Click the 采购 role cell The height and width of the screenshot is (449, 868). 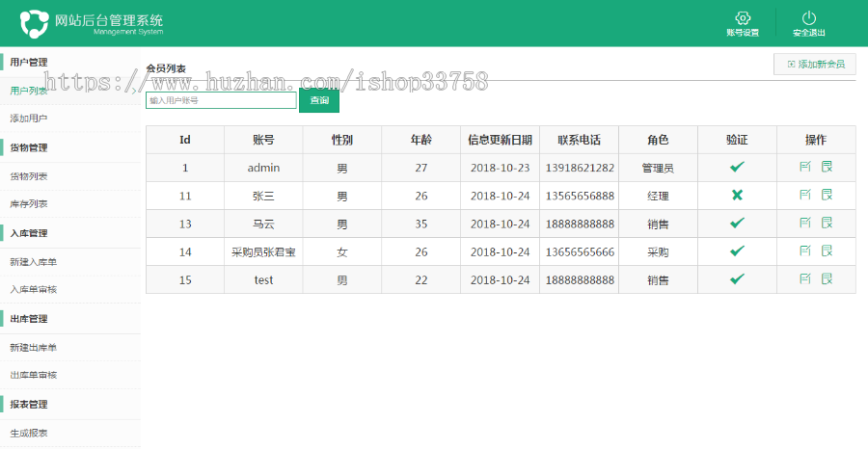[x=658, y=252]
